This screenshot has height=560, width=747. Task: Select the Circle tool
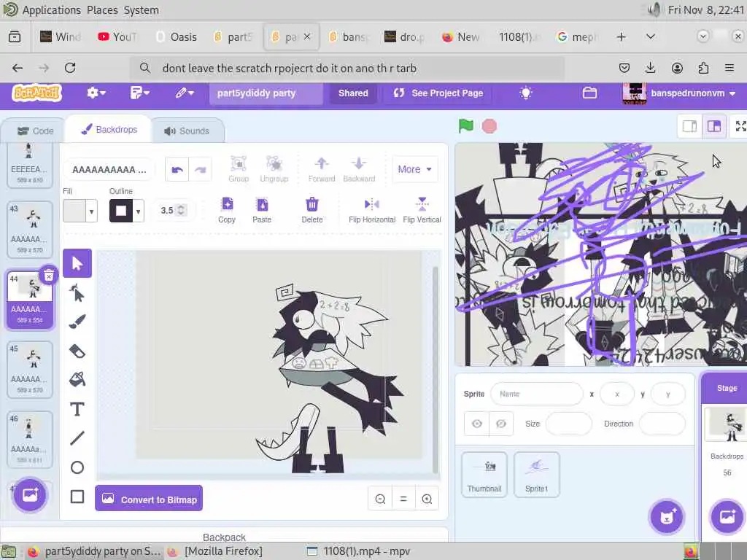(77, 467)
